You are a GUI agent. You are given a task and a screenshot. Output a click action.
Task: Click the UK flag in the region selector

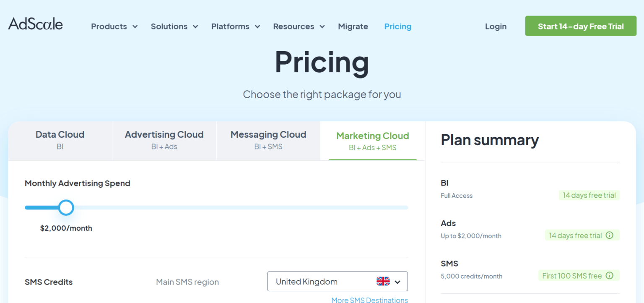coord(382,281)
